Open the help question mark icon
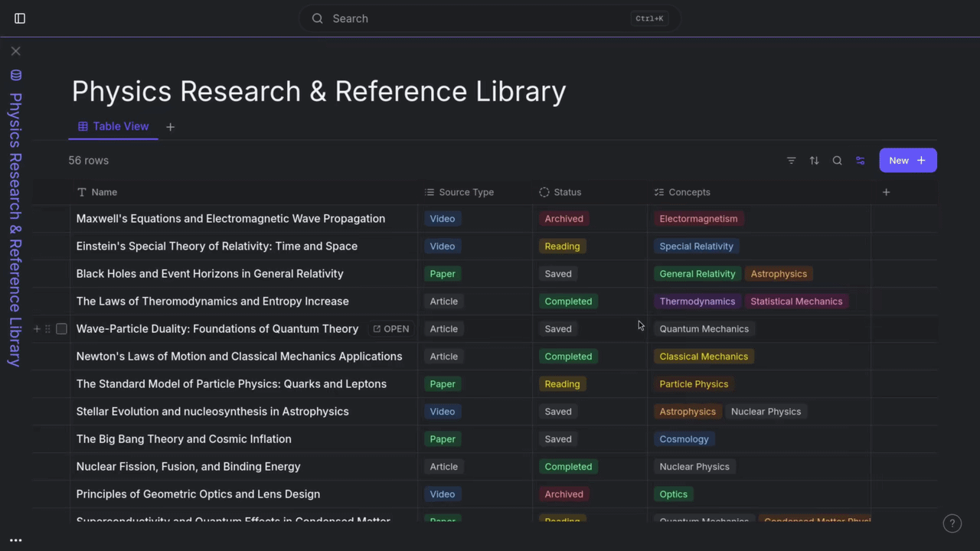 [x=952, y=523]
